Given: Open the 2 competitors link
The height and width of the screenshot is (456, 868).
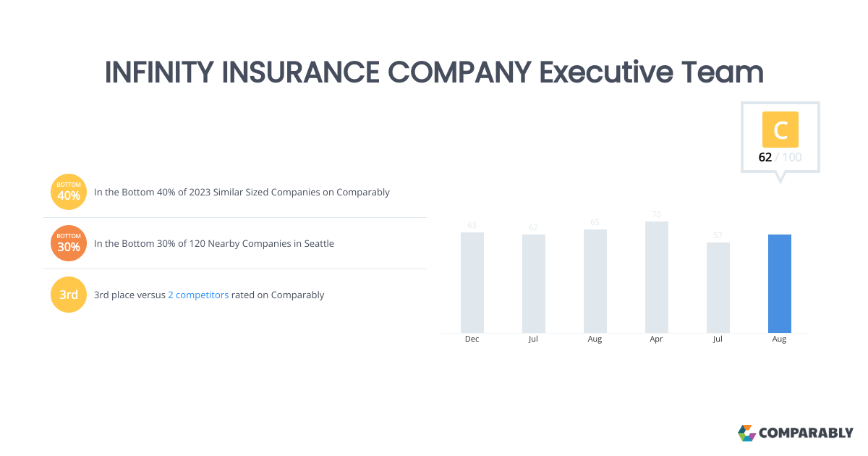Looking at the screenshot, I should click(x=198, y=295).
